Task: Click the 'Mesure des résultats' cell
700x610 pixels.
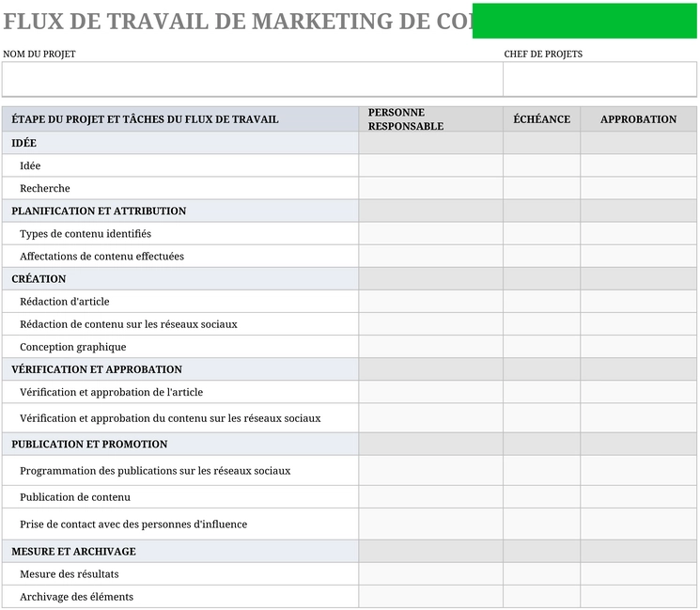Action: (180, 574)
